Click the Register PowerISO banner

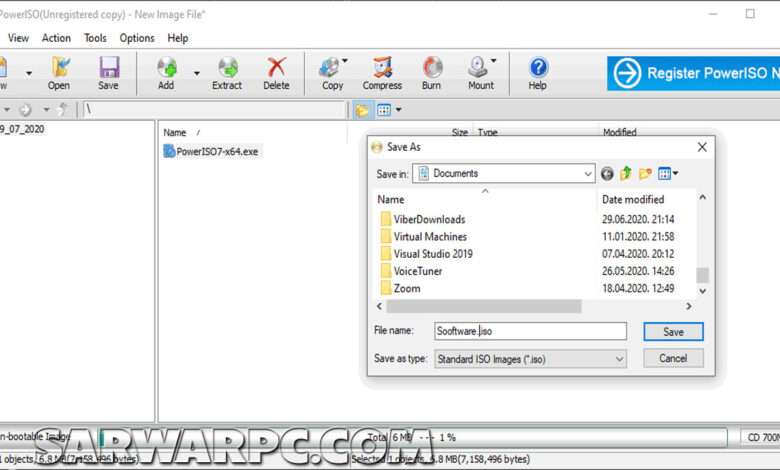point(693,73)
